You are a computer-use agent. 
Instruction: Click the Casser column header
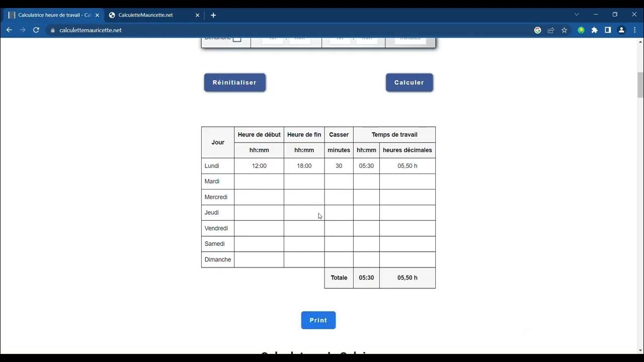339,135
